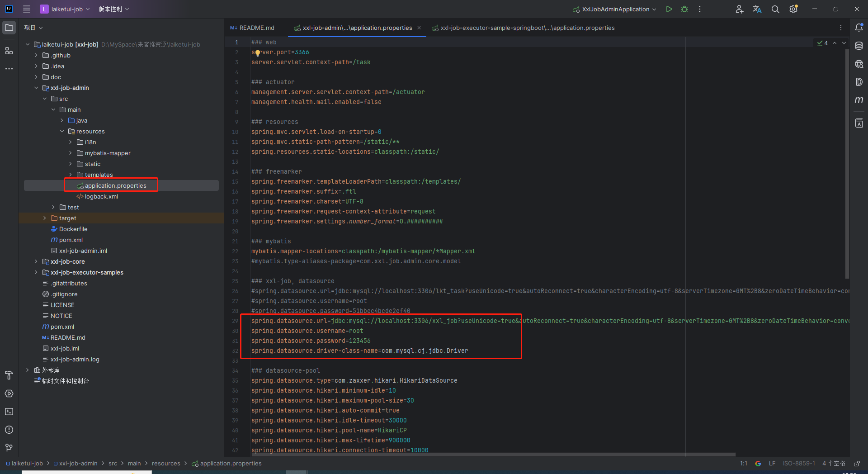This screenshot has width=868, height=474.
Task: Run XxlJobAdminApplication with the green play icon
Action: (x=669, y=9)
